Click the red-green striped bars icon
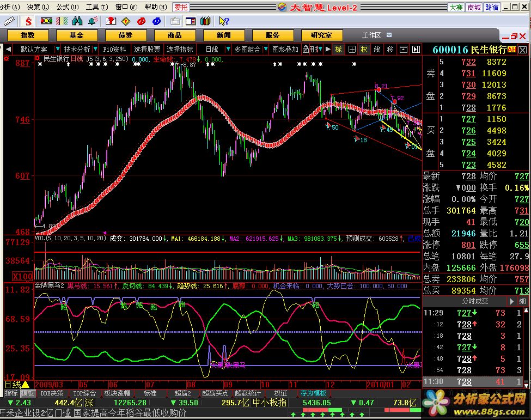Viewport: 531px width, 420px height. tap(62, 21)
